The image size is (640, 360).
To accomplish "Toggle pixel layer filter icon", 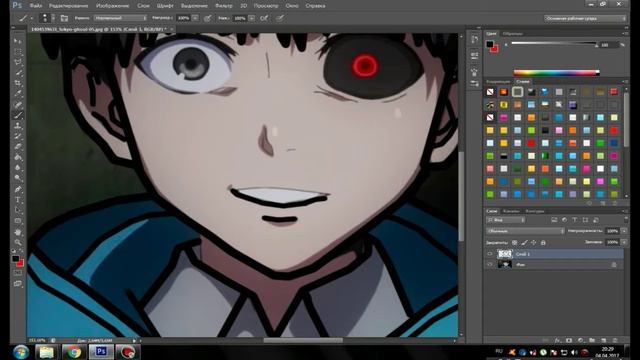I will (554, 220).
